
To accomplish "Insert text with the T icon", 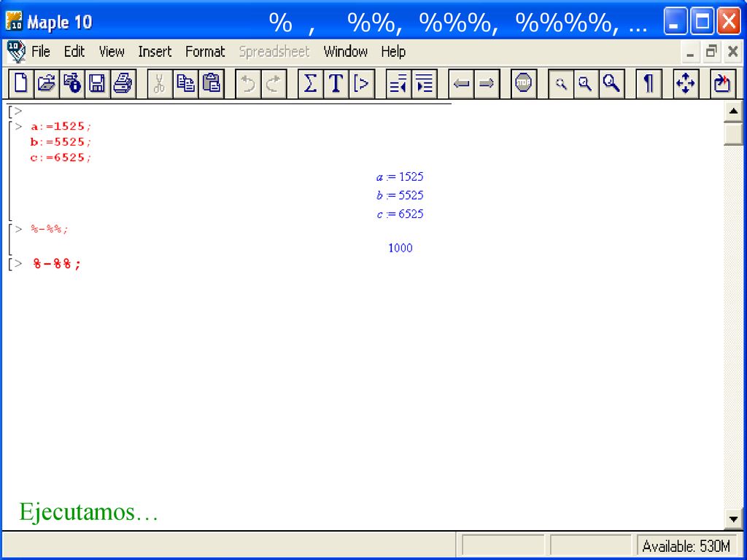I will (336, 84).
